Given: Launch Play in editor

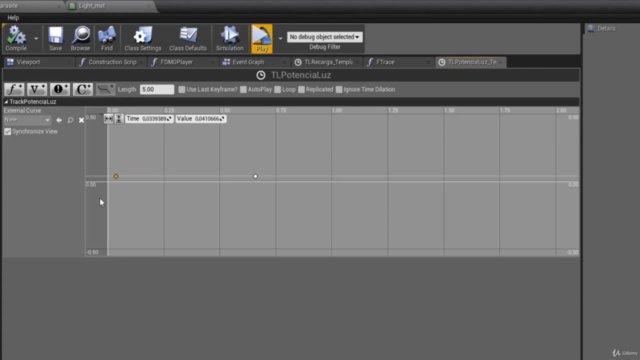Looking at the screenshot, I should tap(262, 38).
